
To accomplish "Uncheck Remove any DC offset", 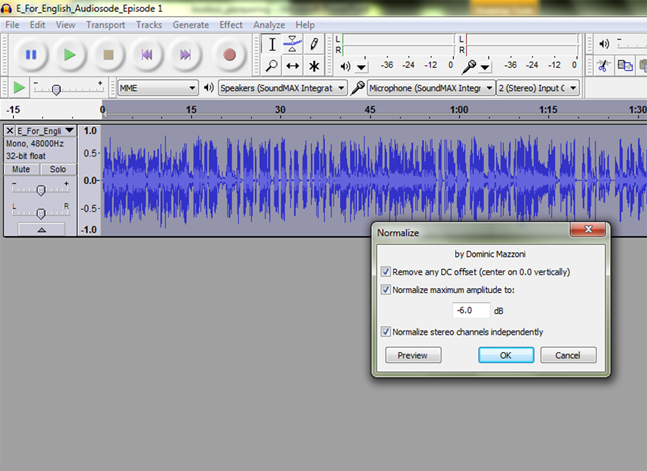I will click(386, 271).
